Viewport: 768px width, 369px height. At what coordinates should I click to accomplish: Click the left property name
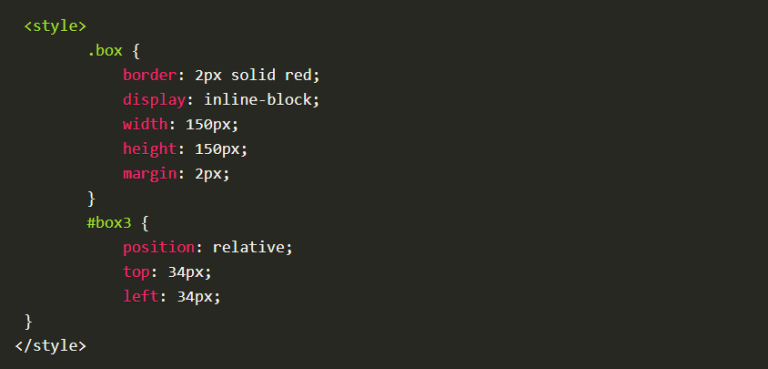141,296
